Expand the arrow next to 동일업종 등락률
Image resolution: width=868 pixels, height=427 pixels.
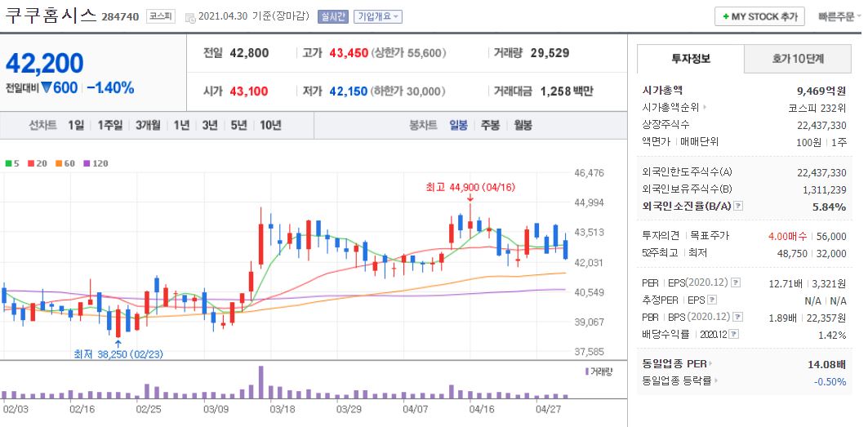[716, 381]
